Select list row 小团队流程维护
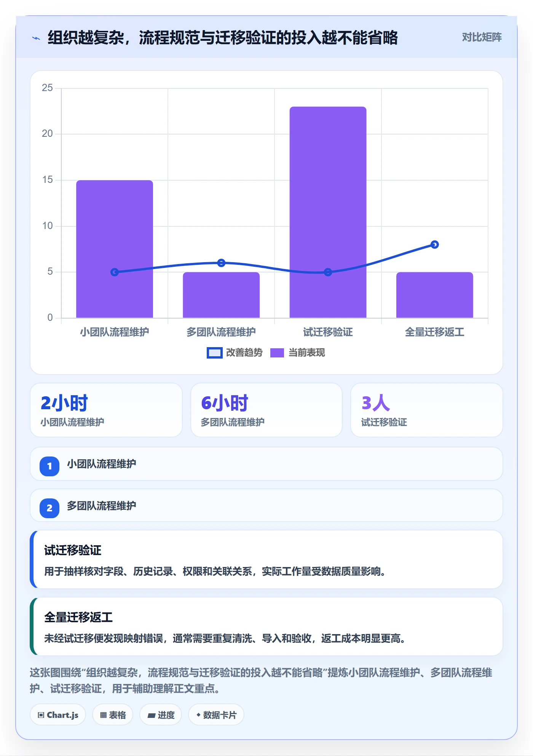This screenshot has height=756, width=533. (266, 464)
